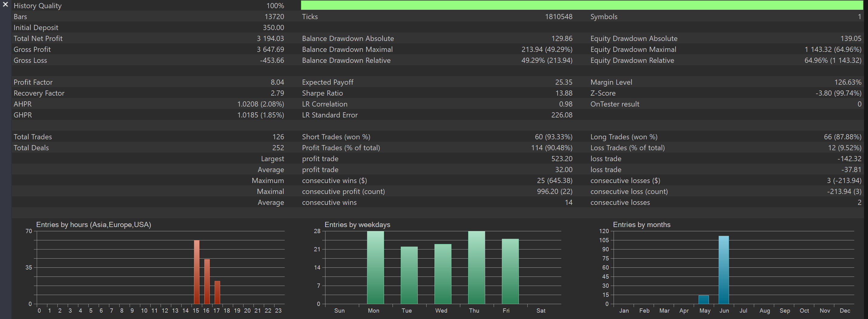Select the Margin Level value 126.63%
The height and width of the screenshot is (319, 868).
[848, 82]
